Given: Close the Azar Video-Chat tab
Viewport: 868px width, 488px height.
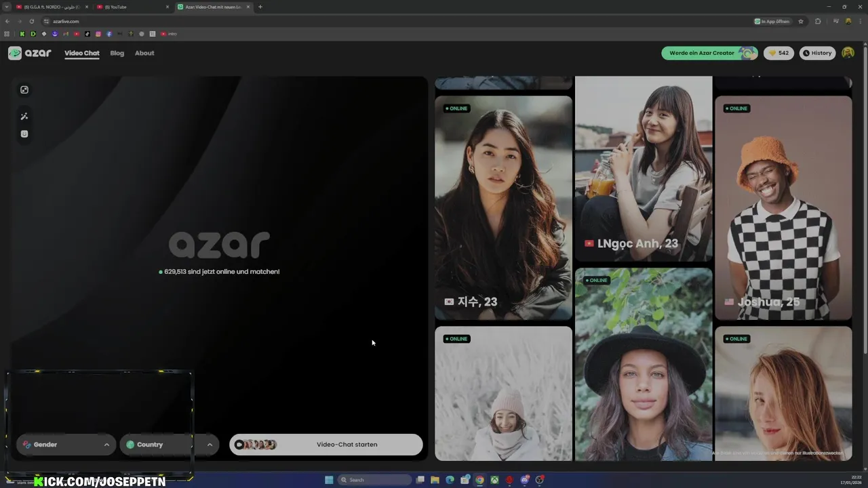Looking at the screenshot, I should (x=248, y=7).
